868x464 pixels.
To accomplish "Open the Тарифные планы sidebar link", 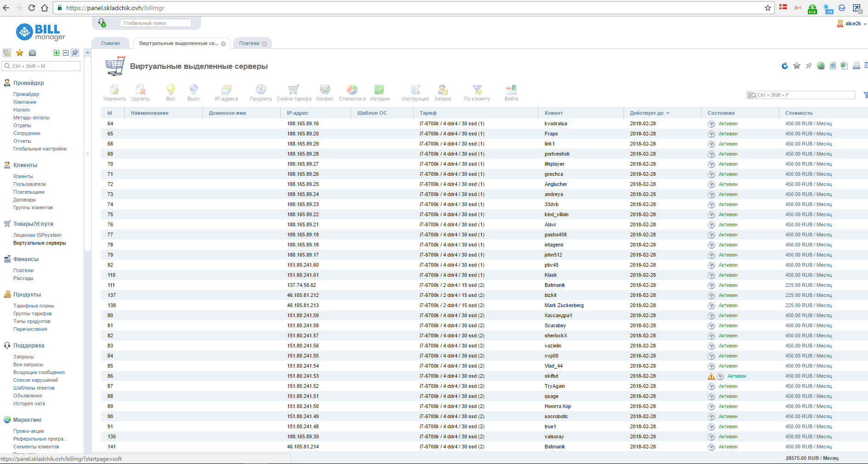I will 34,306.
